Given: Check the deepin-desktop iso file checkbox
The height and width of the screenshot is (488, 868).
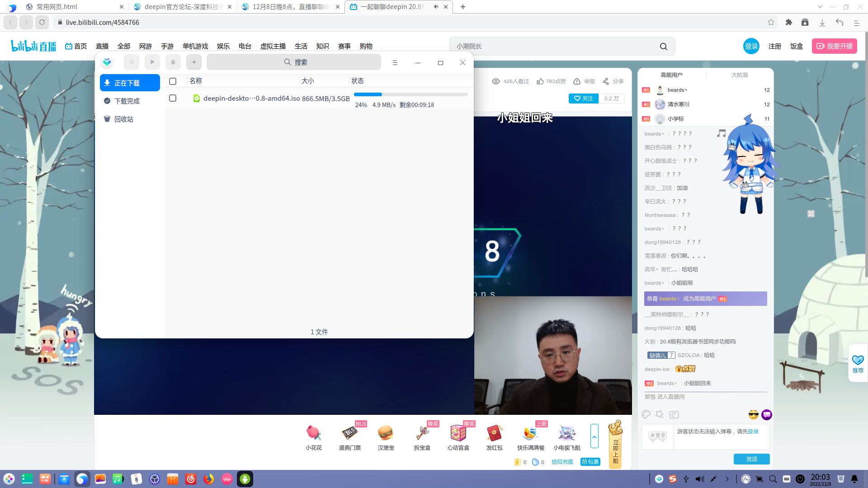Looking at the screenshot, I should tap(173, 98).
